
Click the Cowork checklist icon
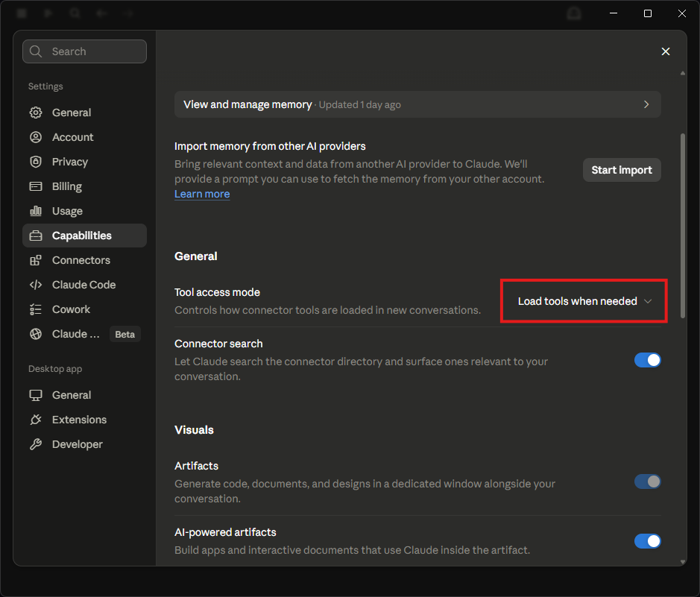point(36,309)
